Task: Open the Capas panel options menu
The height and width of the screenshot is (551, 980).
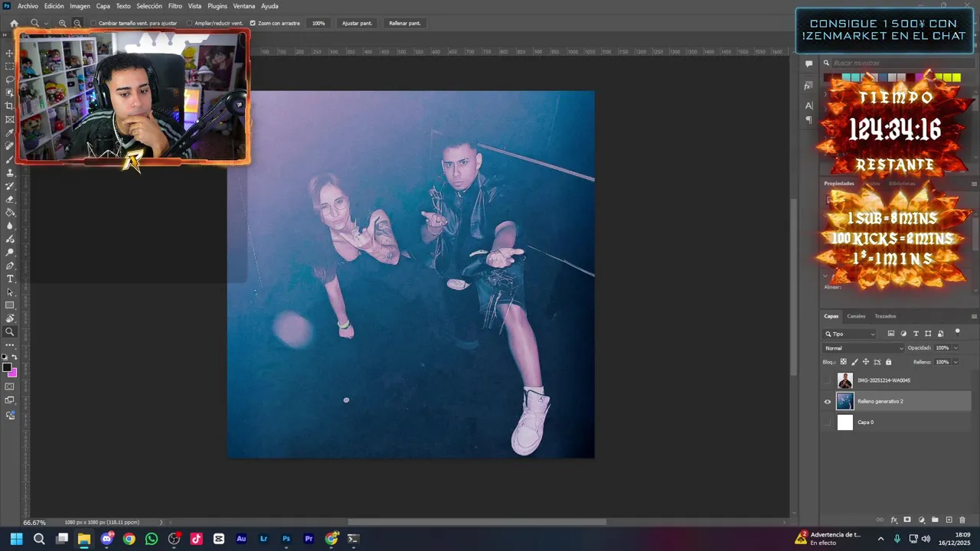Action: tap(974, 316)
